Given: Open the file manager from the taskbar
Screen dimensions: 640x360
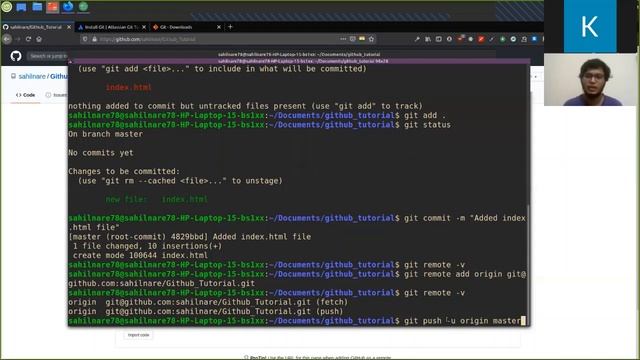Looking at the screenshot, I should (37, 7).
